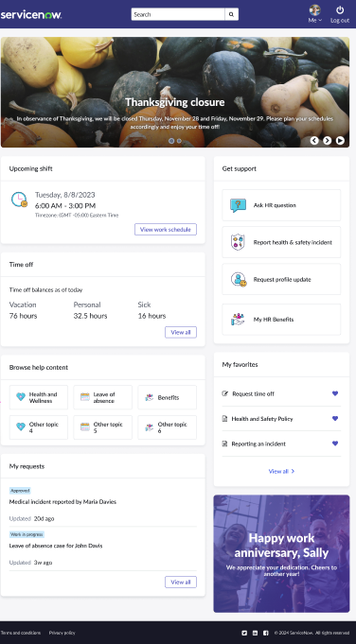Click the Ask HR question speech-bubble icon
The width and height of the screenshot is (356, 644).
pyautogui.click(x=238, y=205)
